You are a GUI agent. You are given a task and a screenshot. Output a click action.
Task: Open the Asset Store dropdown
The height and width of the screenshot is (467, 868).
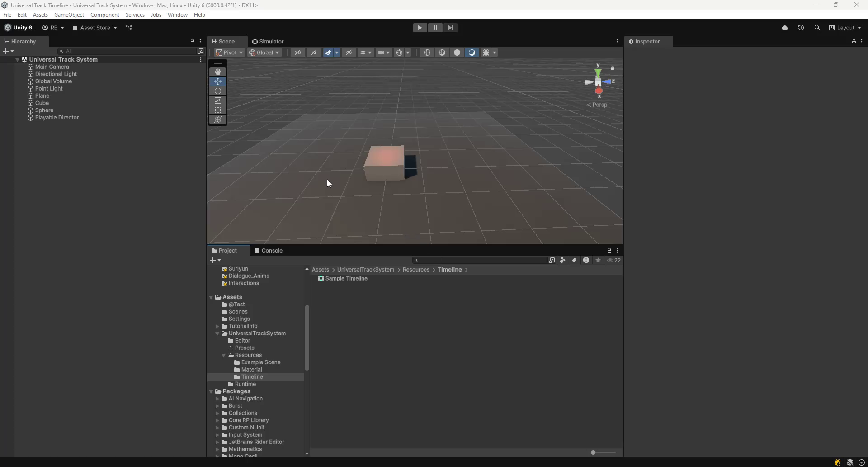(94, 28)
